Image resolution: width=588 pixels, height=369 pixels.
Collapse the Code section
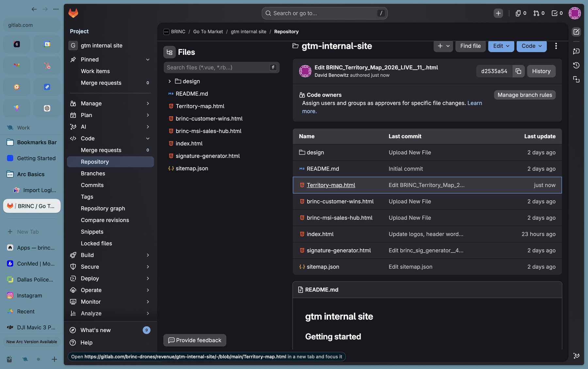110,139
